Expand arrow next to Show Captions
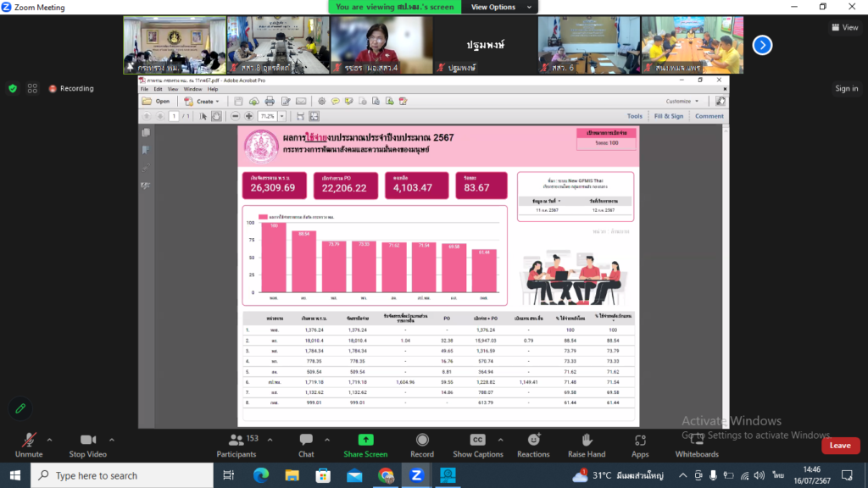Viewport: 868px width, 488px height. pyautogui.click(x=500, y=441)
